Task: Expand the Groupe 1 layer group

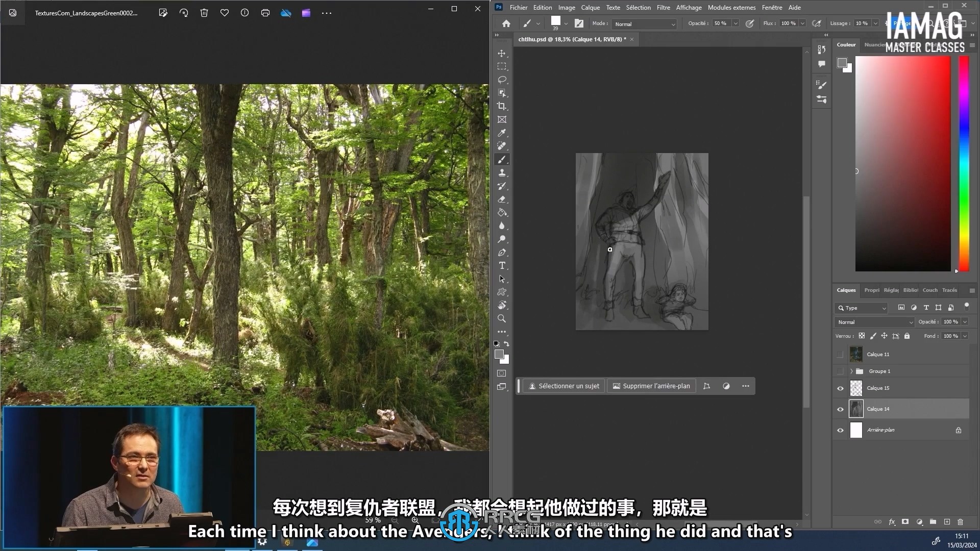Action: (x=851, y=371)
